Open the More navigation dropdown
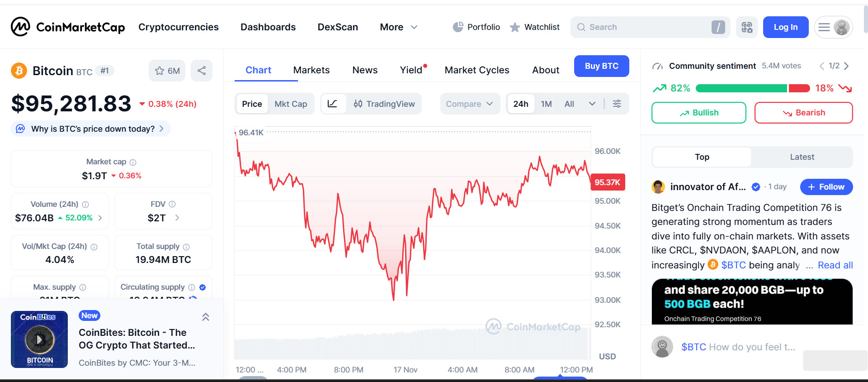 398,27
